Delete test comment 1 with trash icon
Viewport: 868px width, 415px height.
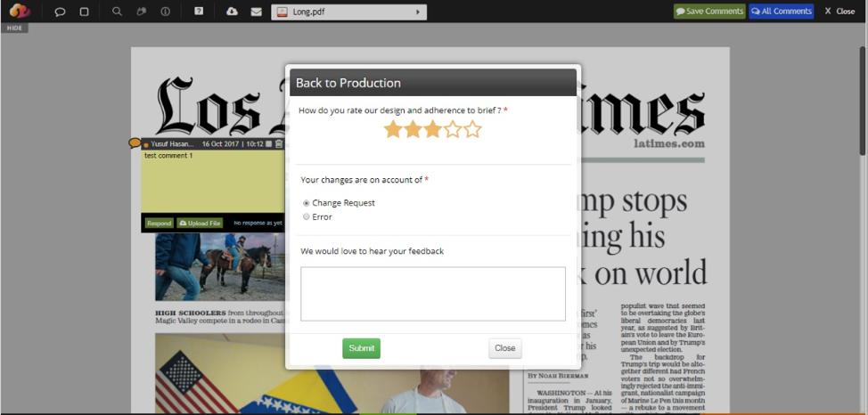(x=279, y=144)
